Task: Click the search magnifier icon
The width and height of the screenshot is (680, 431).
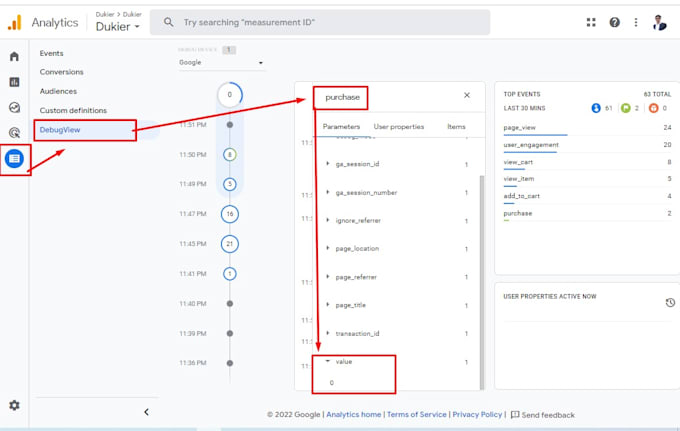Action: pos(169,22)
